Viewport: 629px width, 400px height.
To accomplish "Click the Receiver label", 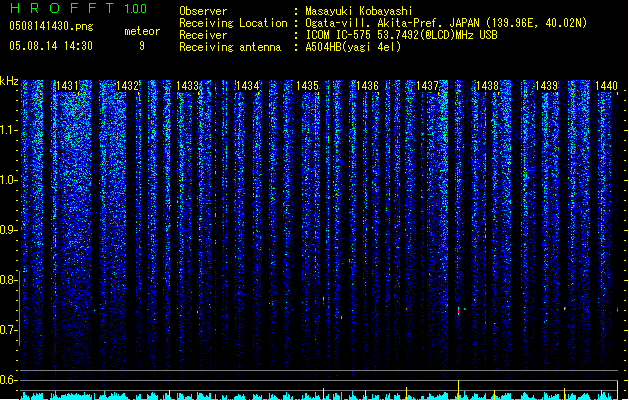I will (203, 35).
